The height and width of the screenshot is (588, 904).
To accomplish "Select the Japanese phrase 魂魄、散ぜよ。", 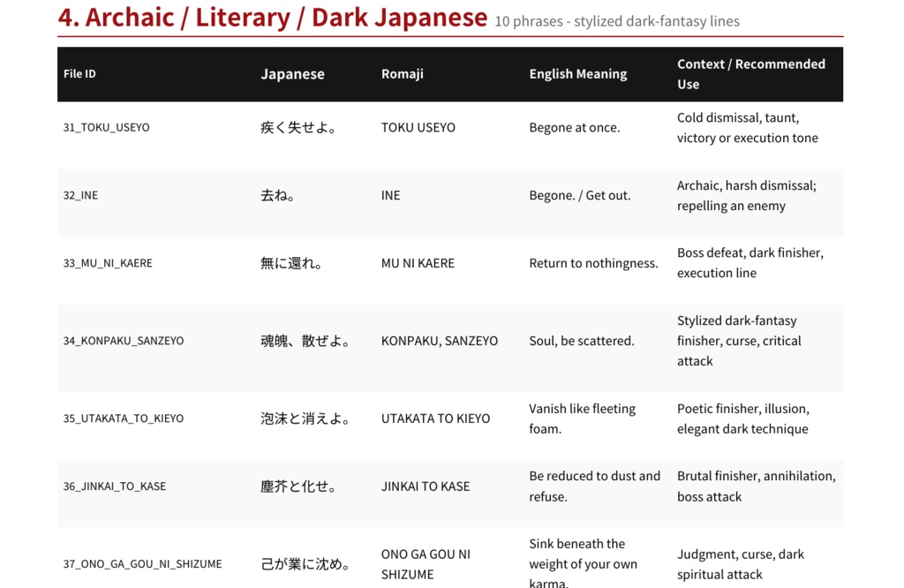I will pos(305,341).
